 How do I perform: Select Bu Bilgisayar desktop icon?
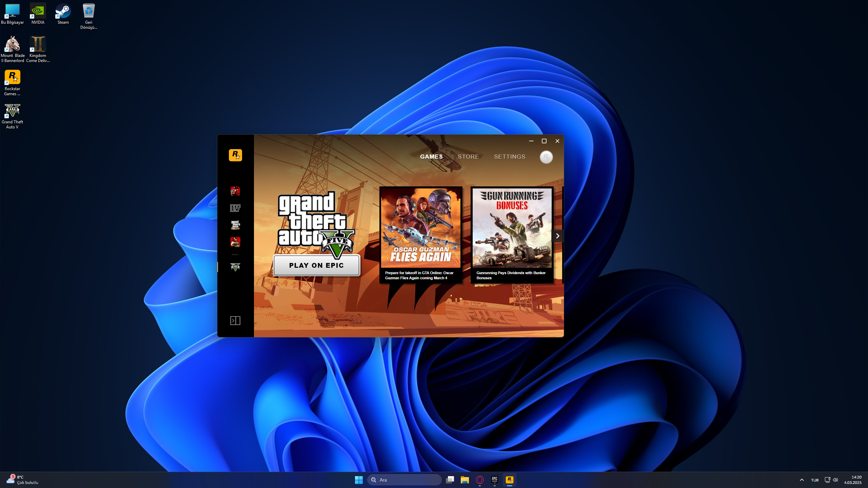(x=12, y=14)
